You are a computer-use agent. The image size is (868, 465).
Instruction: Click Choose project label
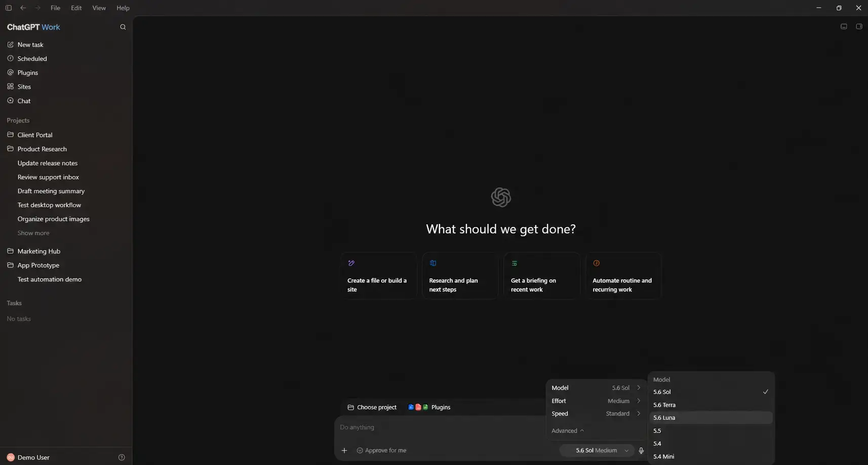click(377, 407)
